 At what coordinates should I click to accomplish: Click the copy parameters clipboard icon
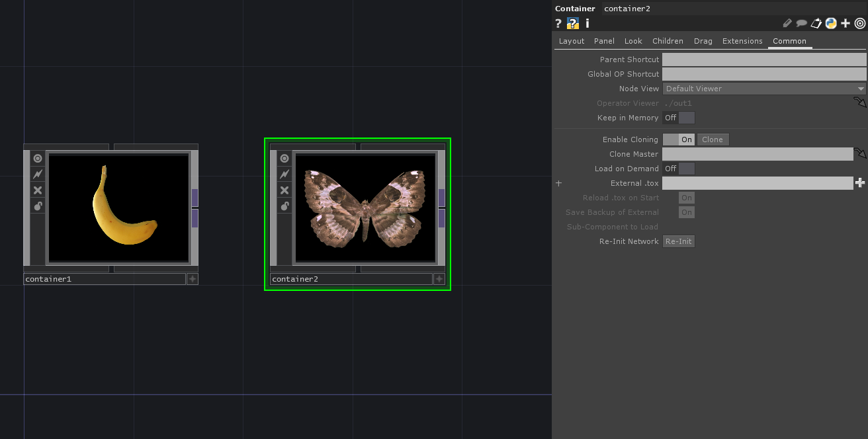816,23
